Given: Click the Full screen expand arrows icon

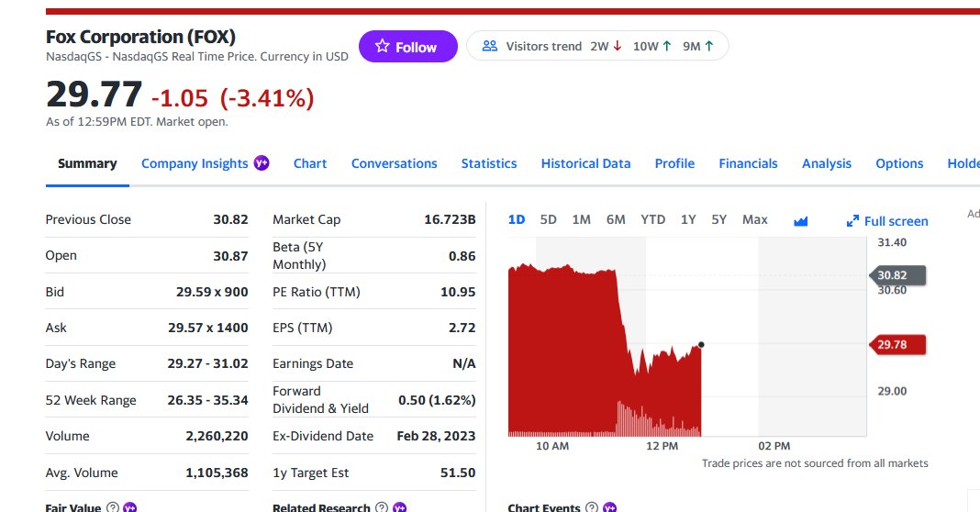Looking at the screenshot, I should 852,221.
